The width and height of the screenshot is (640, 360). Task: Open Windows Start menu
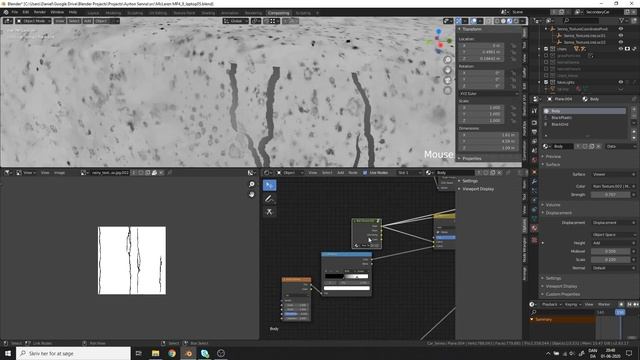(8, 353)
